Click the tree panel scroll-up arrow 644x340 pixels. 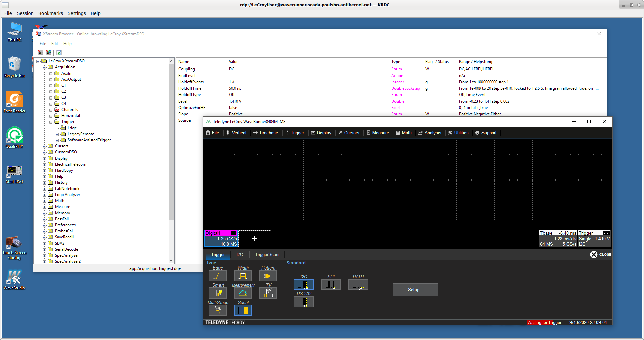coord(171,61)
